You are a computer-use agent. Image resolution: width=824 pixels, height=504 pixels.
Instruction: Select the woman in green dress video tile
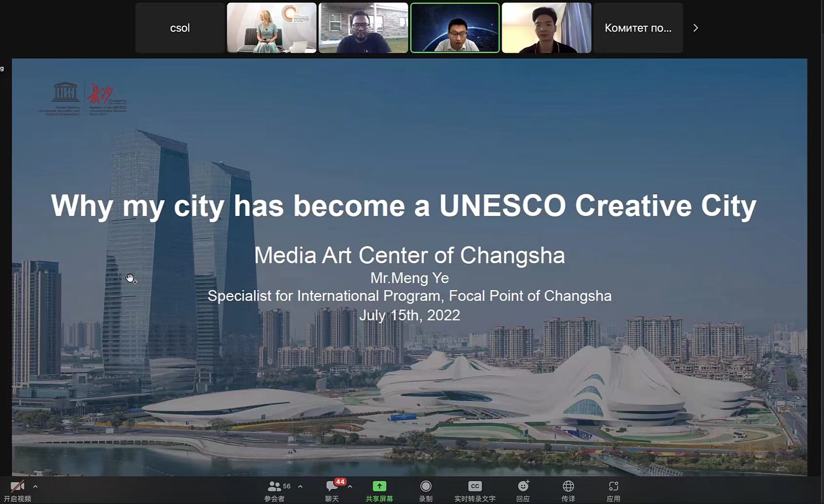tap(272, 28)
